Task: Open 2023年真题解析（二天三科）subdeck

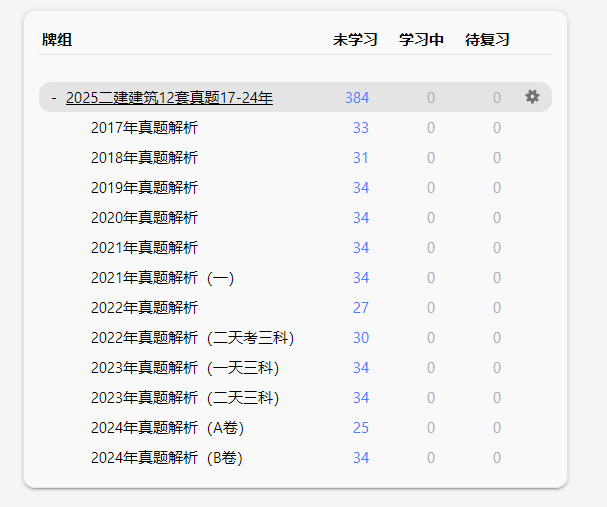Action: pyautogui.click(x=184, y=398)
